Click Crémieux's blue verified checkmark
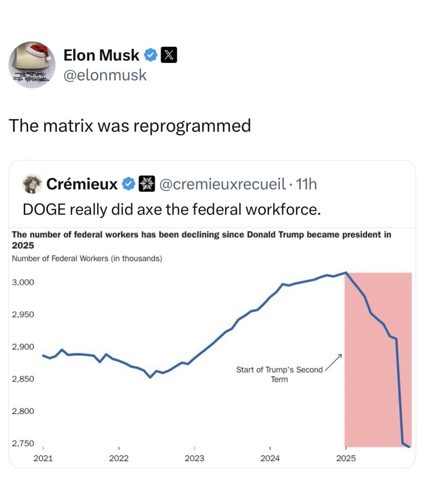 pyautogui.click(x=128, y=184)
